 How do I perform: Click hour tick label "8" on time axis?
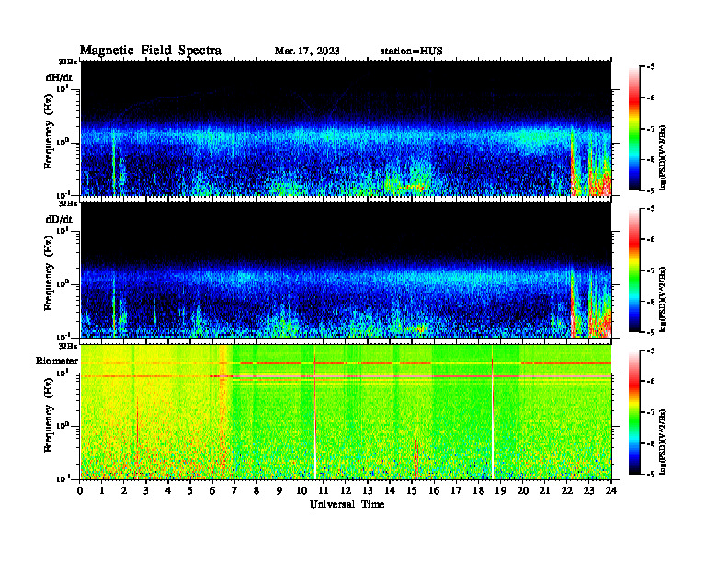[x=256, y=490]
